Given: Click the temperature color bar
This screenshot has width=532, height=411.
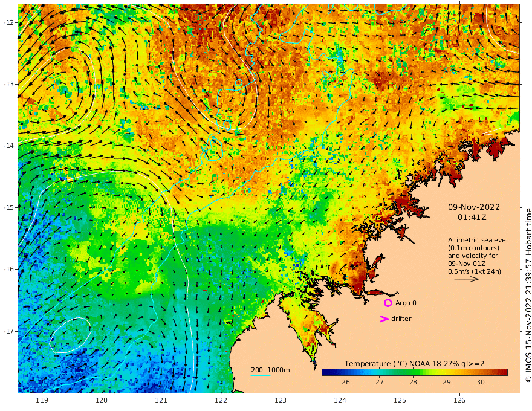Looking at the screenshot, I should 415,373.
